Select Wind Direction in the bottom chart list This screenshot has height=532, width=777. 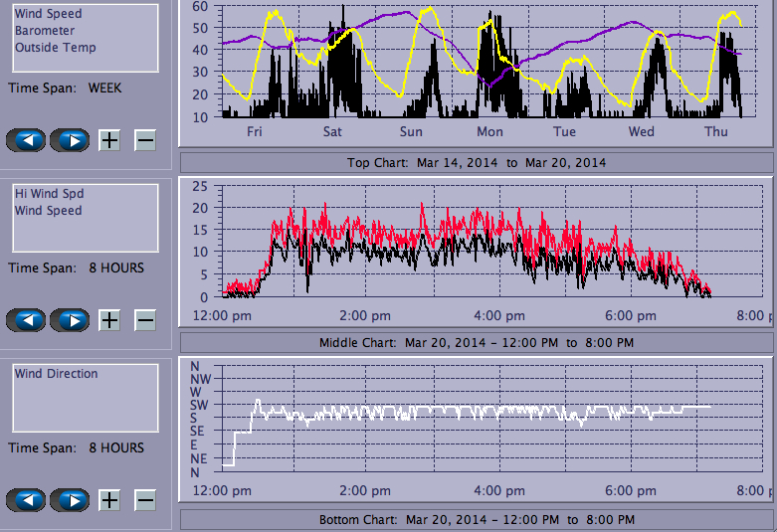(x=56, y=374)
